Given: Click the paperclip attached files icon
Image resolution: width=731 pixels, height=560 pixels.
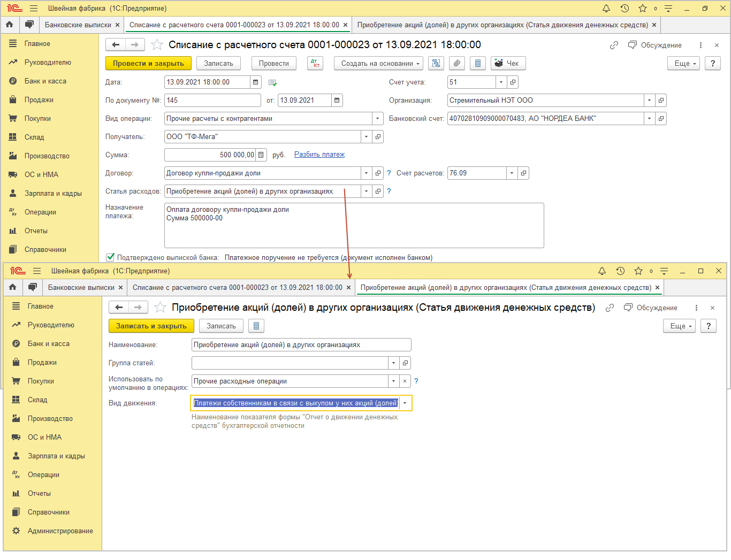Looking at the screenshot, I should point(456,64).
